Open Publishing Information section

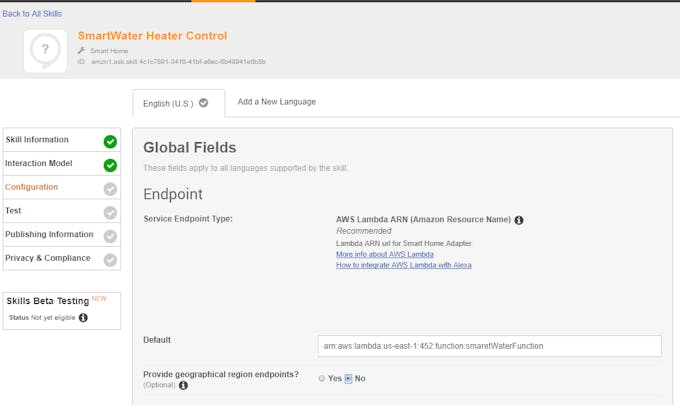tap(62, 235)
